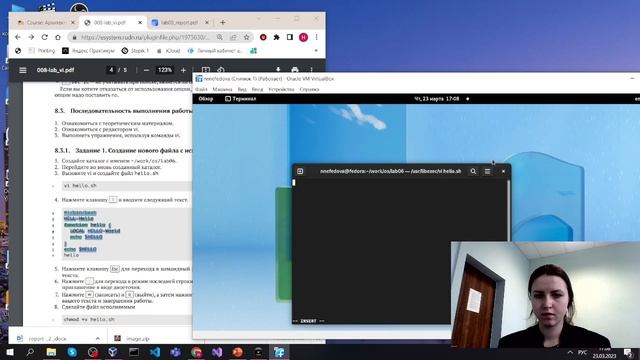
Task: Zoom out the PDF with minus button
Action: coord(146,70)
